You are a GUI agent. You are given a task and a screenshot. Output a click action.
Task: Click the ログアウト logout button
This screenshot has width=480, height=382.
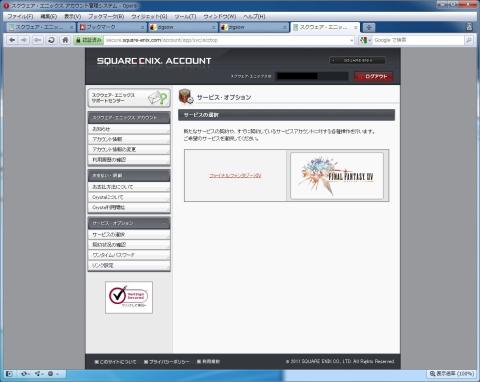[x=373, y=76]
